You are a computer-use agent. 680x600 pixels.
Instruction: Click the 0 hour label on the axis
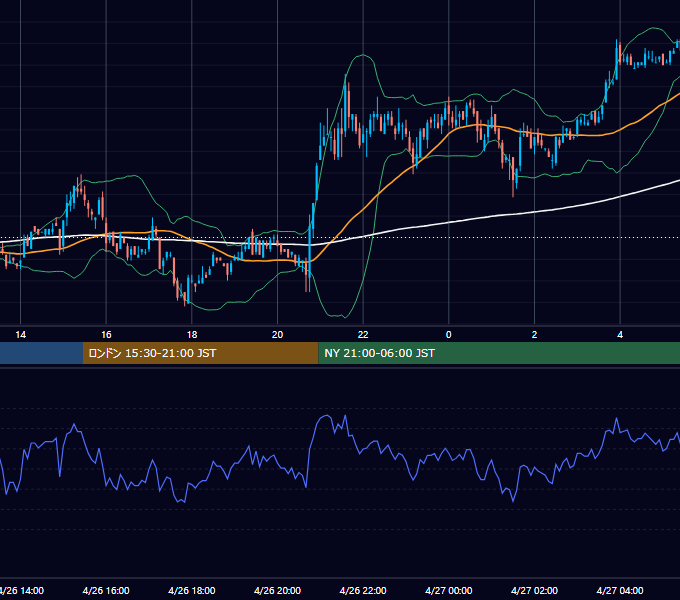[x=449, y=335]
